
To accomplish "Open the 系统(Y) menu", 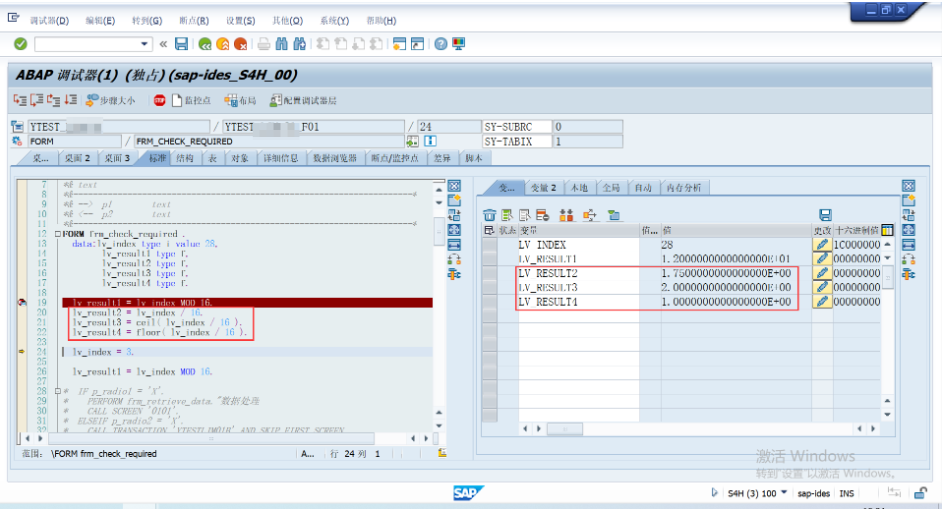I will point(334,20).
